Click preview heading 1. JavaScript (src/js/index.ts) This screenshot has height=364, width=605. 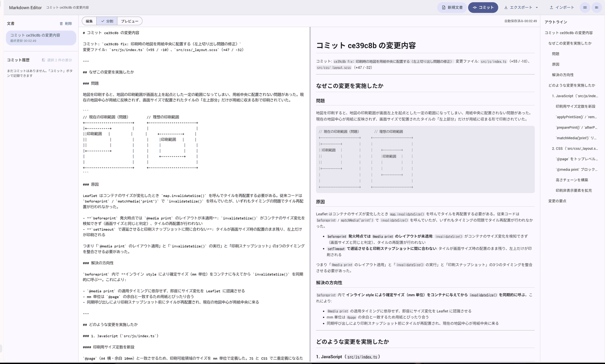point(348,357)
